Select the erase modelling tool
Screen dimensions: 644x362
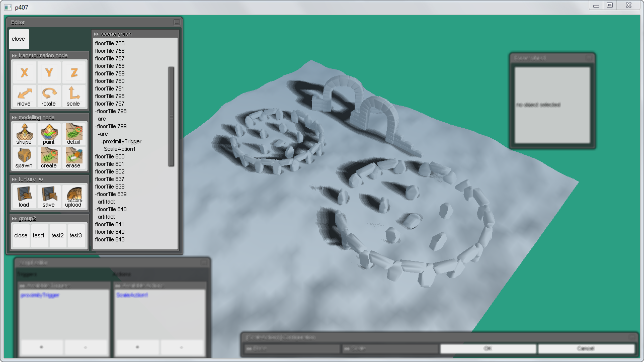73,158
